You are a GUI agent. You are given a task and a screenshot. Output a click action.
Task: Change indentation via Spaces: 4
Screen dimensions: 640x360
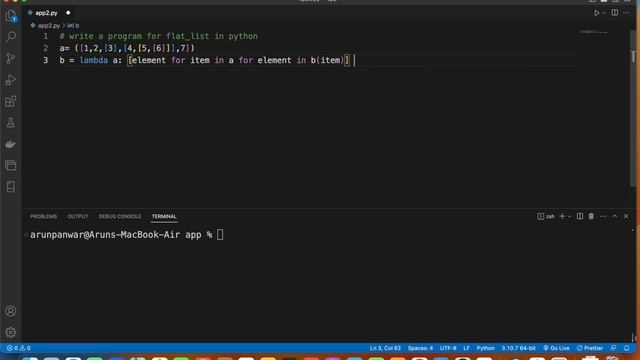point(420,348)
